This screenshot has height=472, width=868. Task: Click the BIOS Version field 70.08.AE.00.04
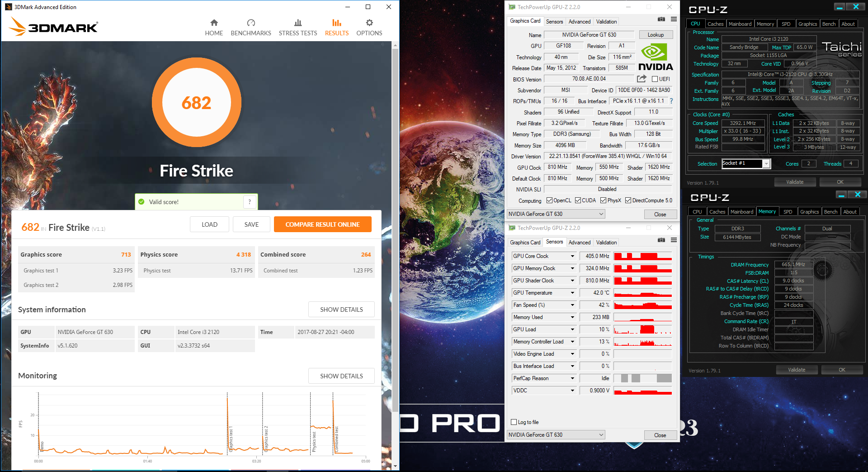click(589, 79)
